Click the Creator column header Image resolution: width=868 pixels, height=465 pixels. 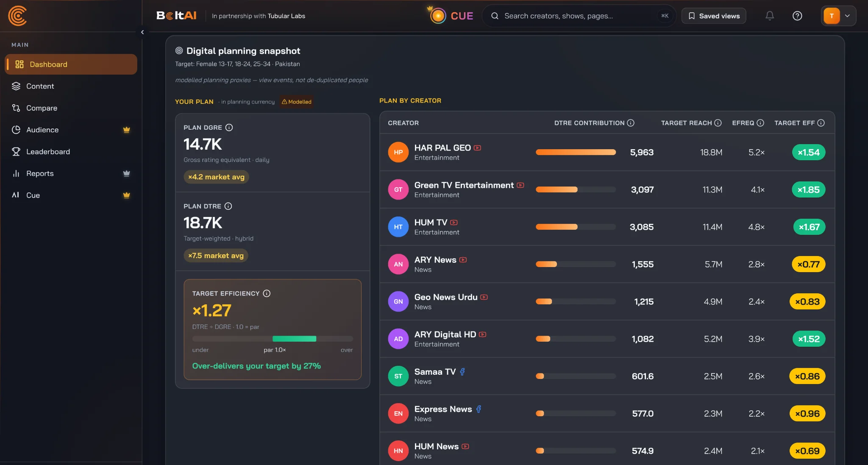tap(403, 123)
